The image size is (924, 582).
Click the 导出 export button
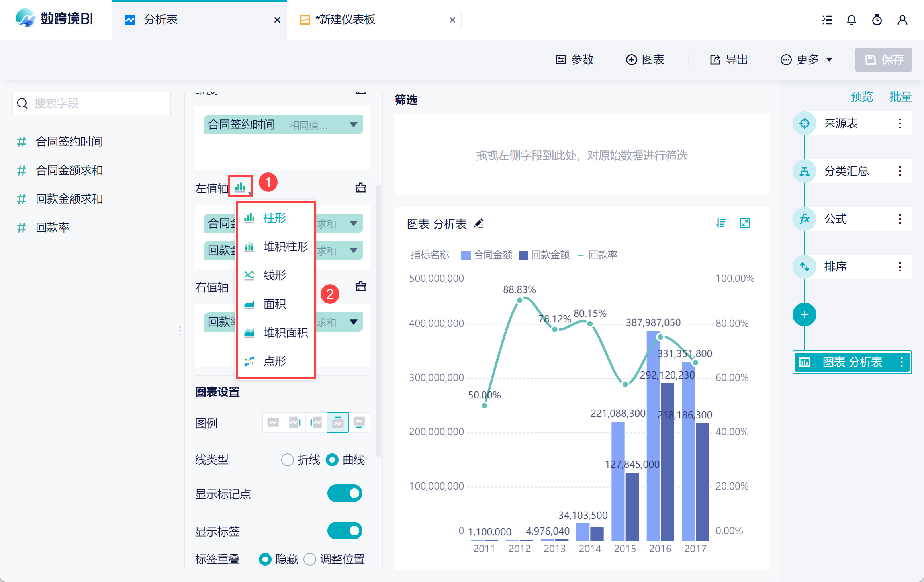click(x=728, y=60)
